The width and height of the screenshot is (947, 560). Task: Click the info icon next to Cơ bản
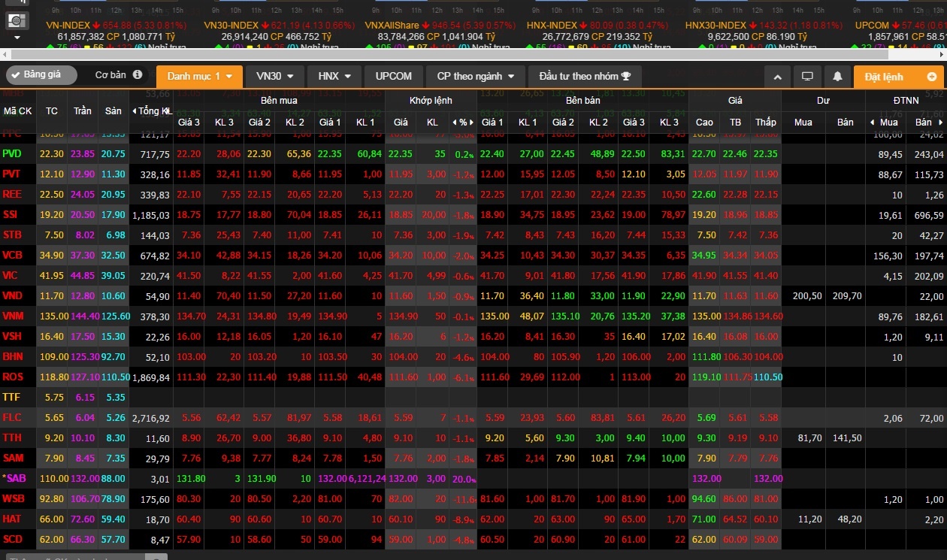click(x=138, y=75)
